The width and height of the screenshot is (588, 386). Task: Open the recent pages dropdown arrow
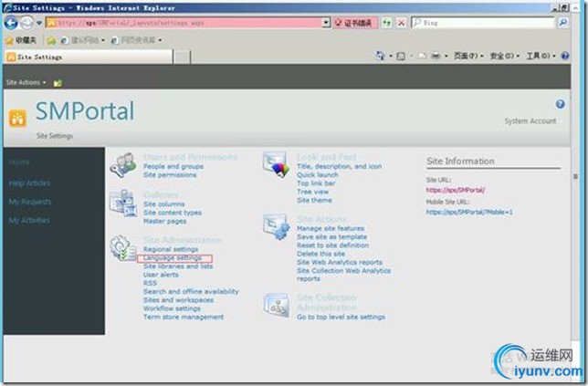(x=39, y=23)
